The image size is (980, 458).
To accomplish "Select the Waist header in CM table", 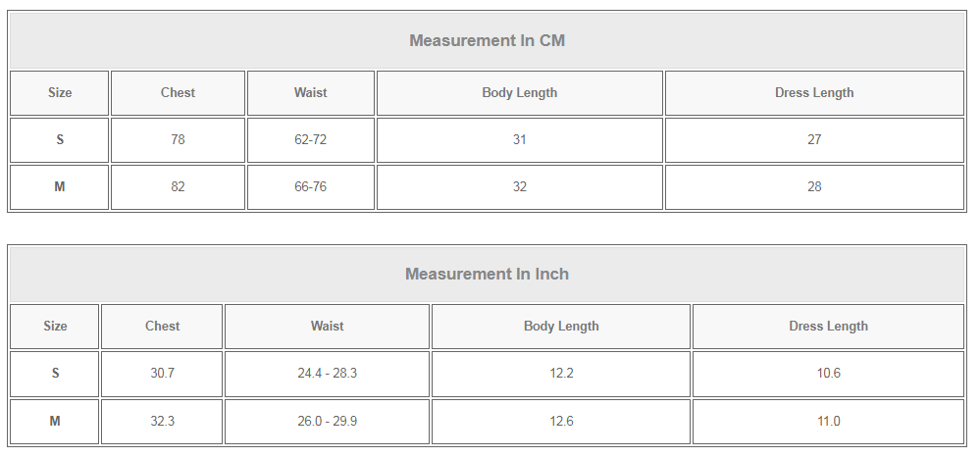I will click(x=311, y=93).
